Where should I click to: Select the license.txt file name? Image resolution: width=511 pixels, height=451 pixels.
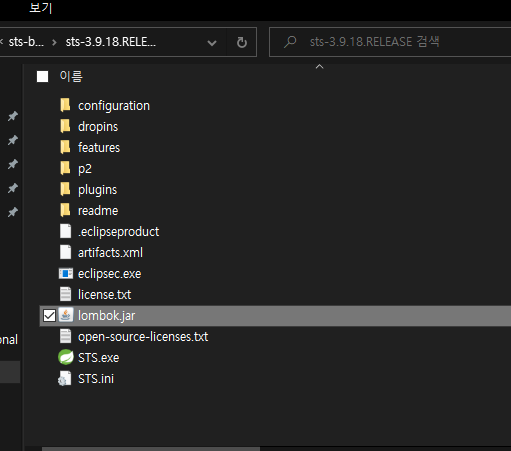click(x=105, y=295)
